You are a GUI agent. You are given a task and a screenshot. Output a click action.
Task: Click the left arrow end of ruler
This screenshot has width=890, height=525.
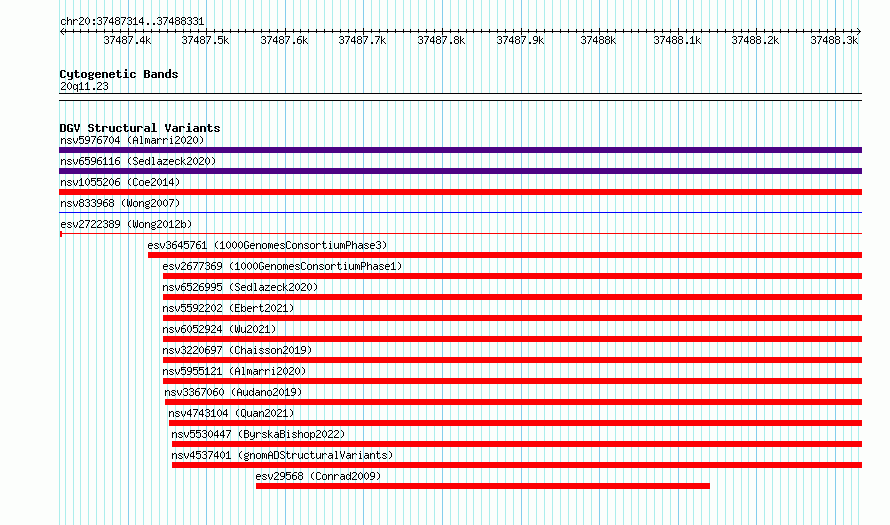tap(62, 32)
